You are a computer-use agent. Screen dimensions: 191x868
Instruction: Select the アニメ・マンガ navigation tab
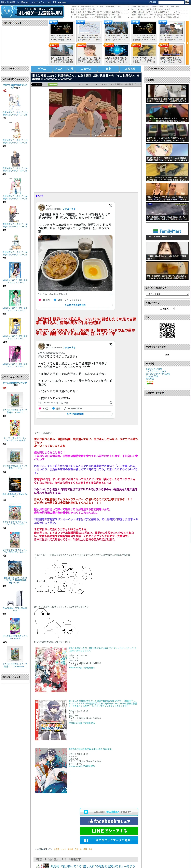pos(64,69)
